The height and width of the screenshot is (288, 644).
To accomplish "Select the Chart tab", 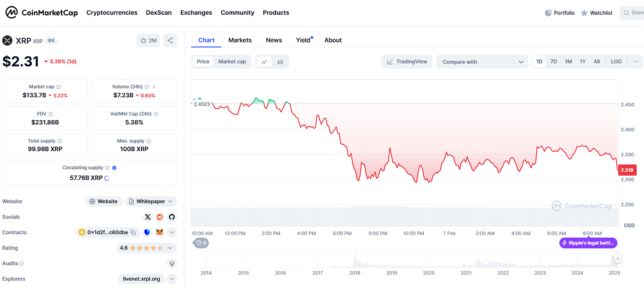I will click(207, 40).
